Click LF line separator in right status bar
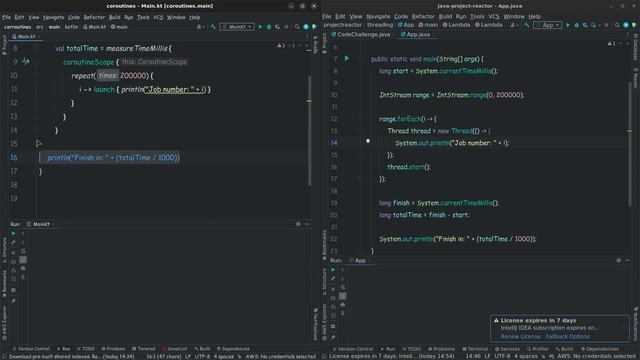The image size is (640, 360). [x=487, y=356]
